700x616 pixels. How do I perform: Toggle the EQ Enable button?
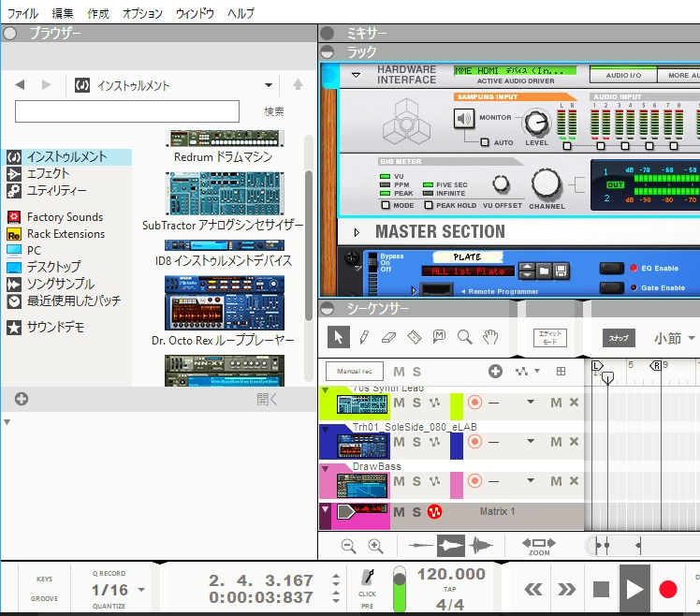coord(612,268)
